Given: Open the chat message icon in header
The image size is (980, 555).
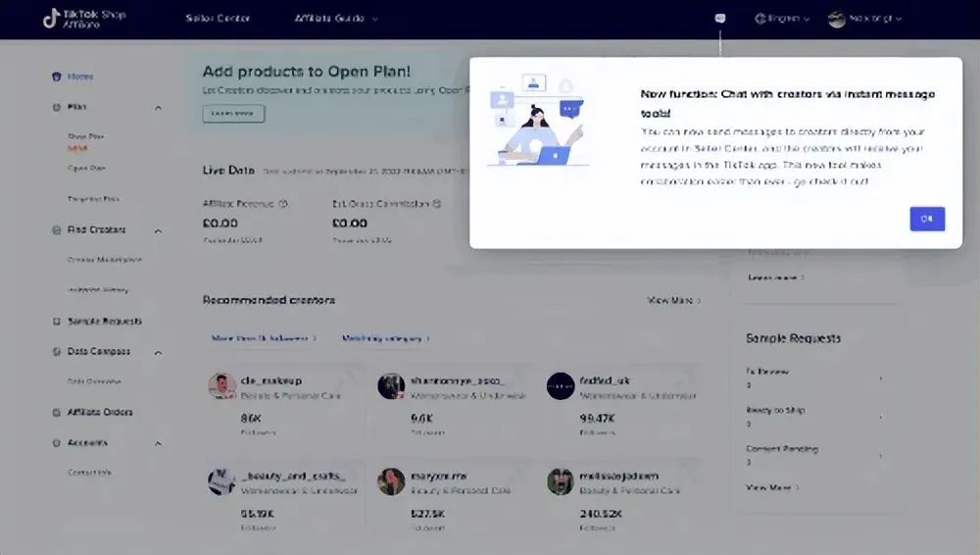Looking at the screenshot, I should 720,19.
